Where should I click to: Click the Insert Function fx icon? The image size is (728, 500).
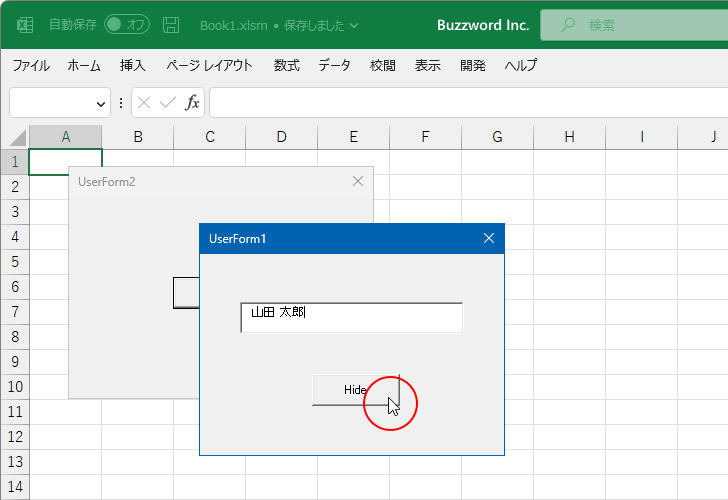192,103
